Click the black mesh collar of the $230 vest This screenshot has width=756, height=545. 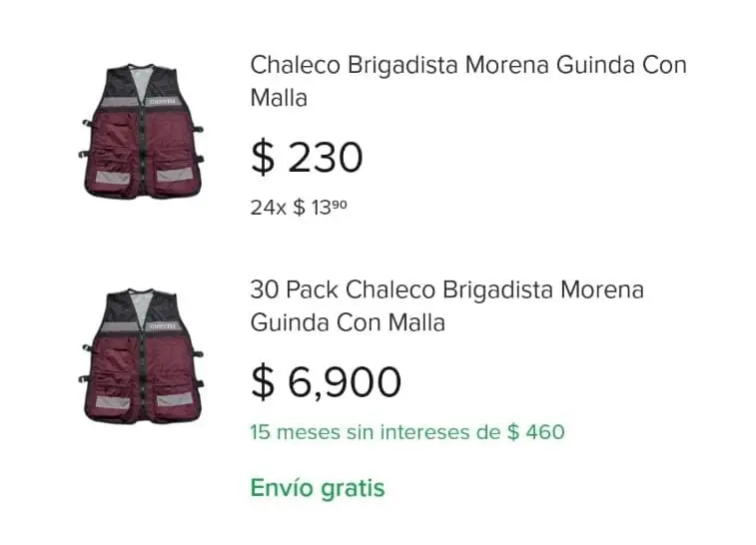click(x=142, y=78)
